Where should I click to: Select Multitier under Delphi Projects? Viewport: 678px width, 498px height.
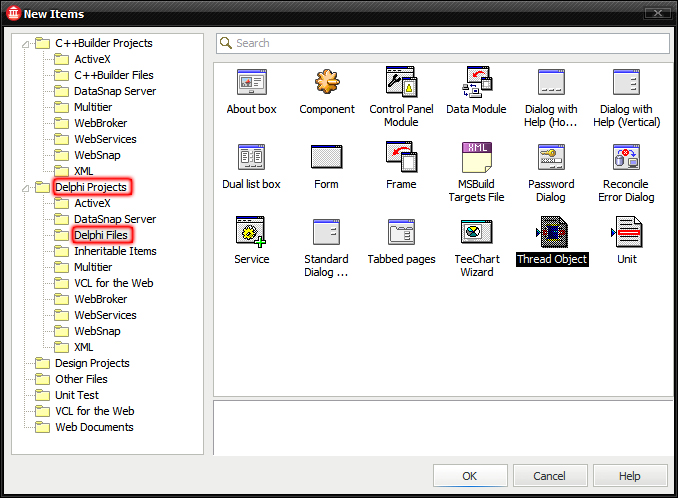(93, 267)
